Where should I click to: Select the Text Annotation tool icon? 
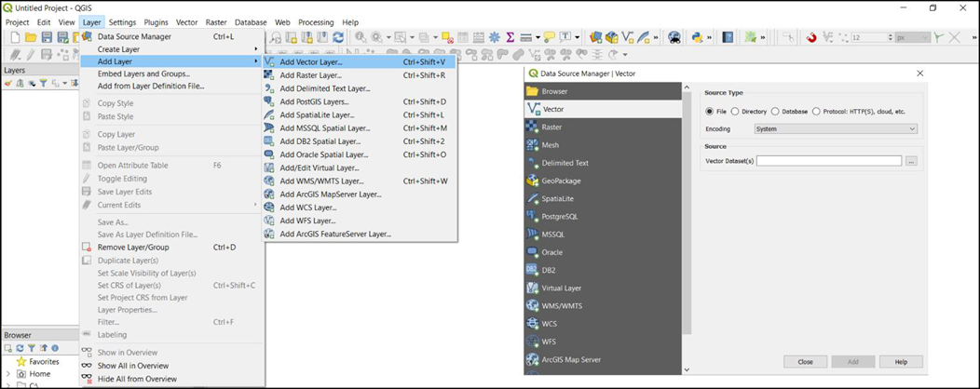[565, 37]
